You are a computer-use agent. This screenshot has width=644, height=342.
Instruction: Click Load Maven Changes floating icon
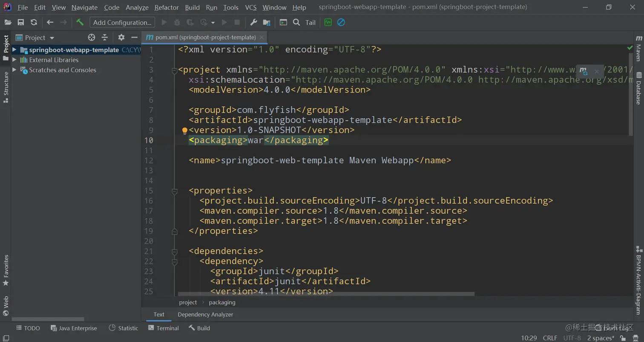[584, 71]
